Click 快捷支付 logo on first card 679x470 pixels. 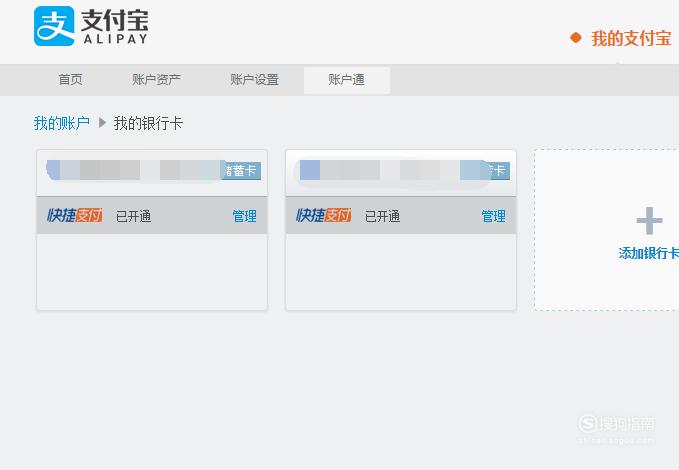[74, 215]
